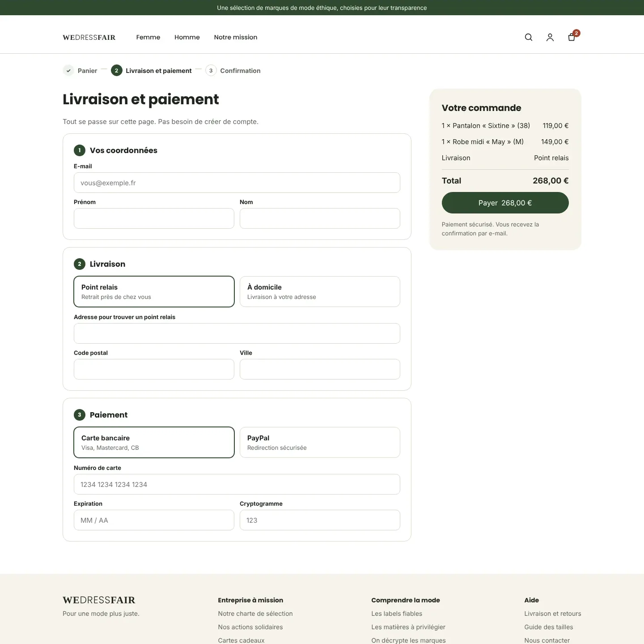Focus the Code postal field
This screenshot has width=644, height=644.
coord(154,369)
